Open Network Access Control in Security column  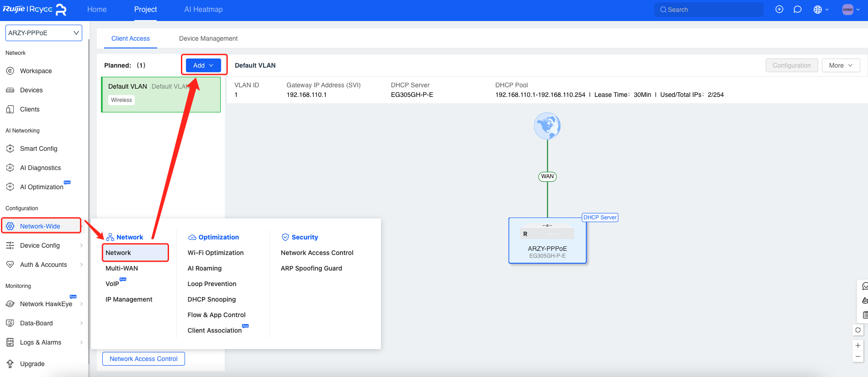(317, 253)
